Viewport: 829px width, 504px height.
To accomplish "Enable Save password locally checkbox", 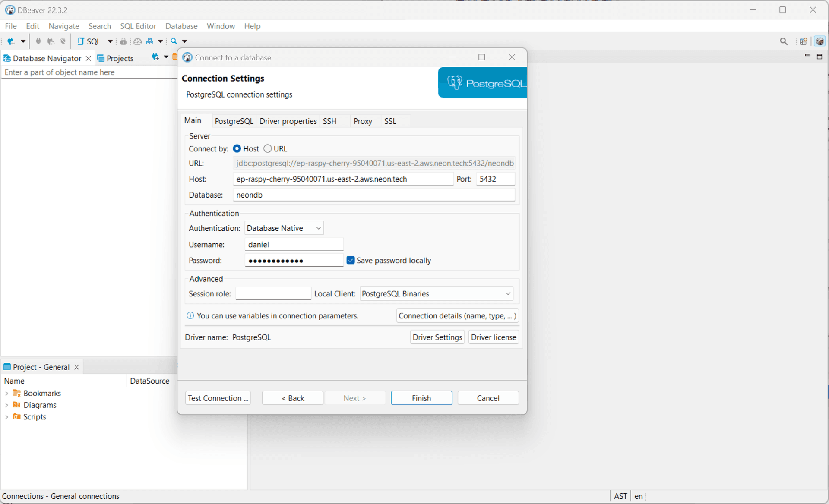I will point(350,260).
